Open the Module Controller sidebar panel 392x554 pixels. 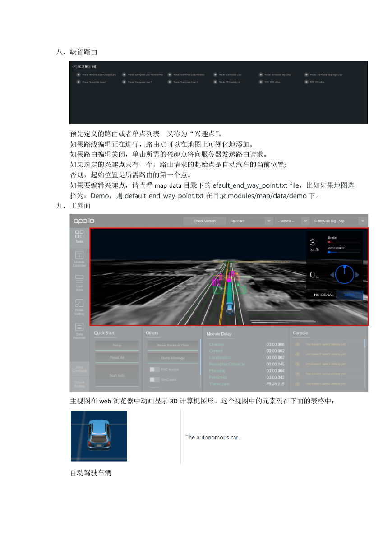[79, 259]
